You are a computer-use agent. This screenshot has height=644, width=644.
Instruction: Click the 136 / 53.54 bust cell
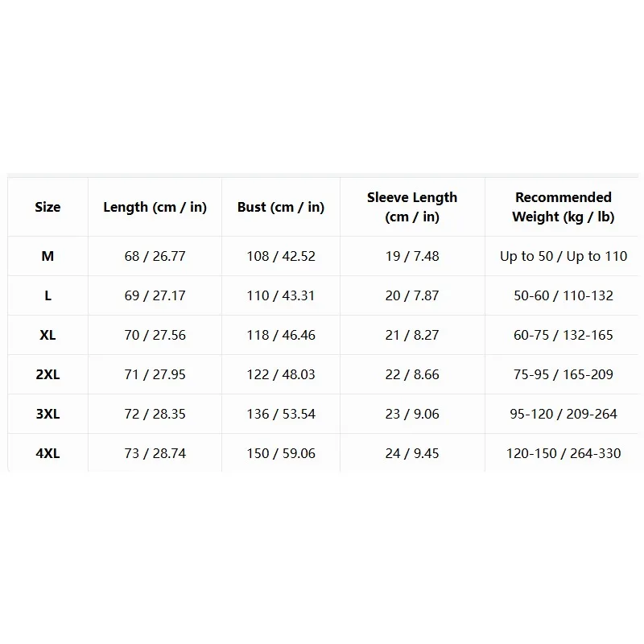click(281, 414)
